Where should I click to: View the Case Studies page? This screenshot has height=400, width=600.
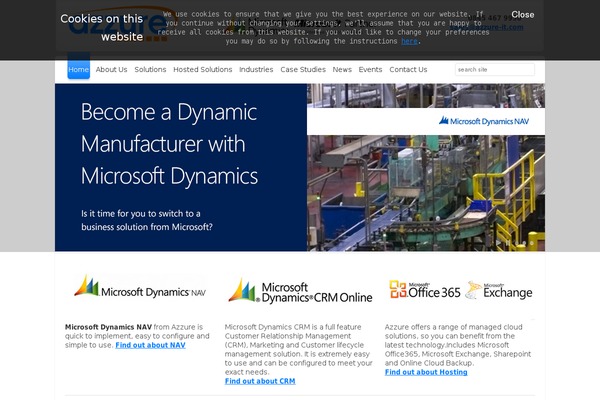[303, 69]
